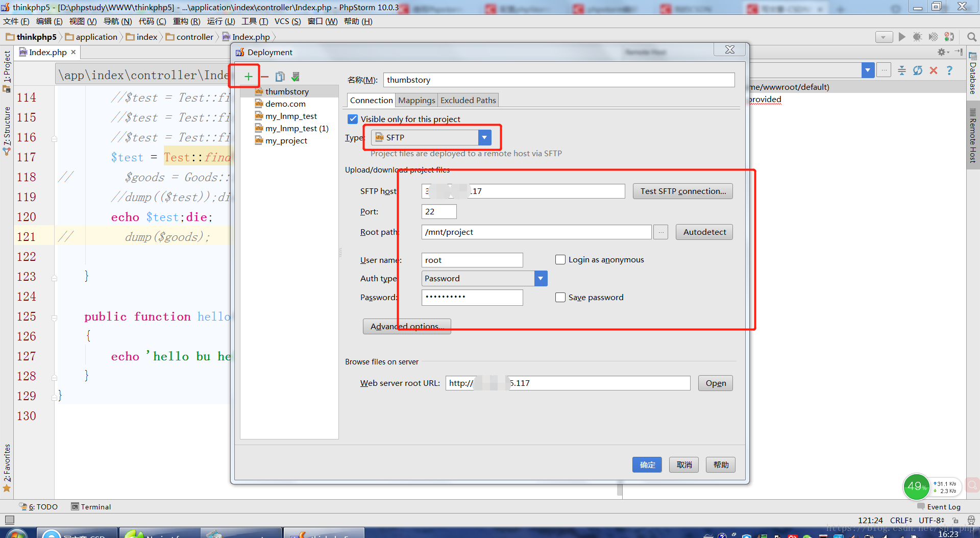Mark selected server as default
The width and height of the screenshot is (980, 538).
click(x=296, y=77)
